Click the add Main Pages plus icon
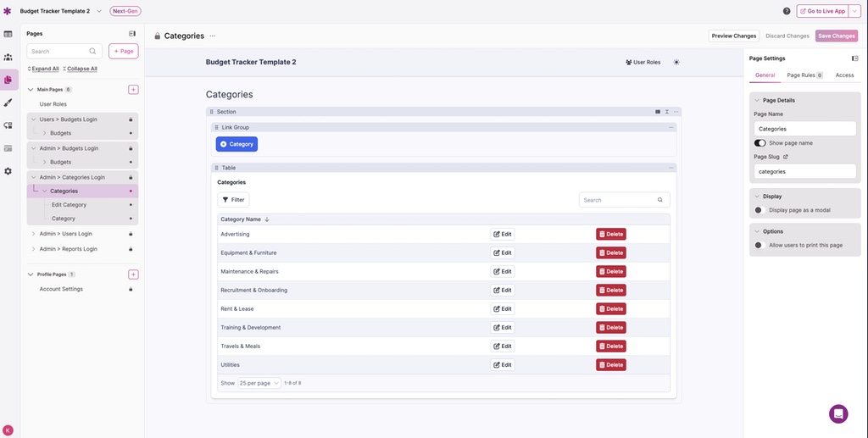The height and width of the screenshot is (438, 868). pos(133,89)
